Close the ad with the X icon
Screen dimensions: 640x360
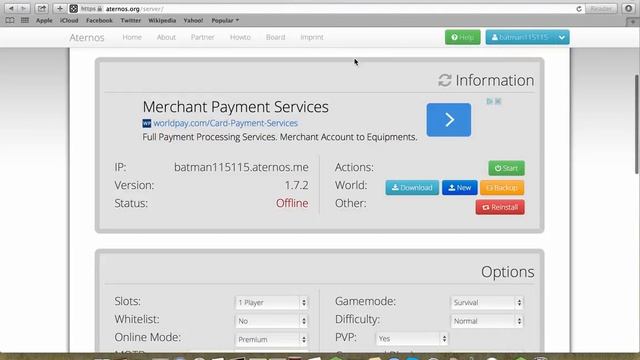(x=498, y=101)
